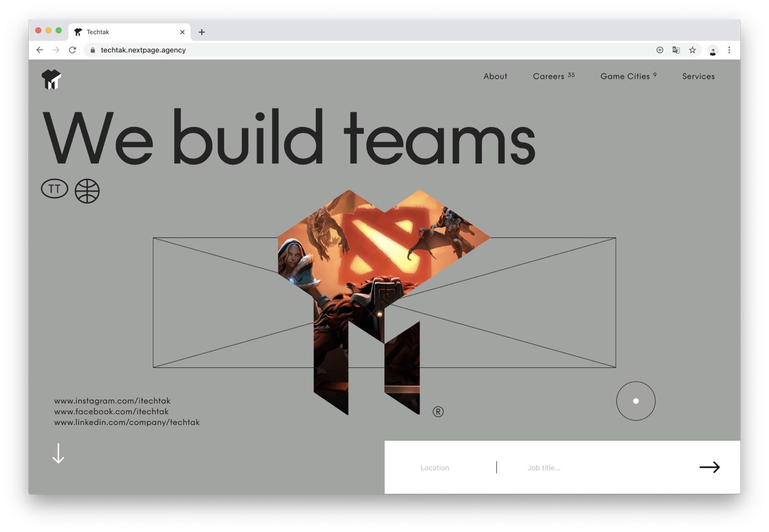Click the browser forward arrow
This screenshot has width=769, height=532.
56,50
